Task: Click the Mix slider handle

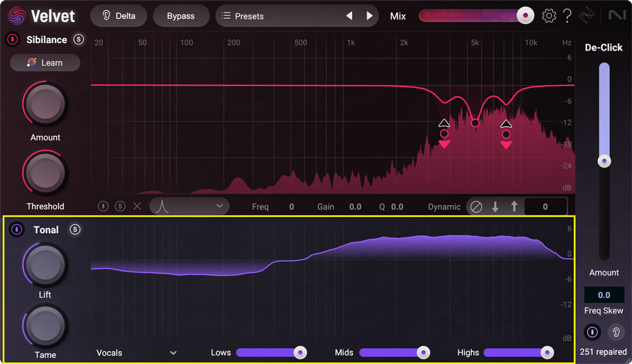Action: [x=525, y=16]
